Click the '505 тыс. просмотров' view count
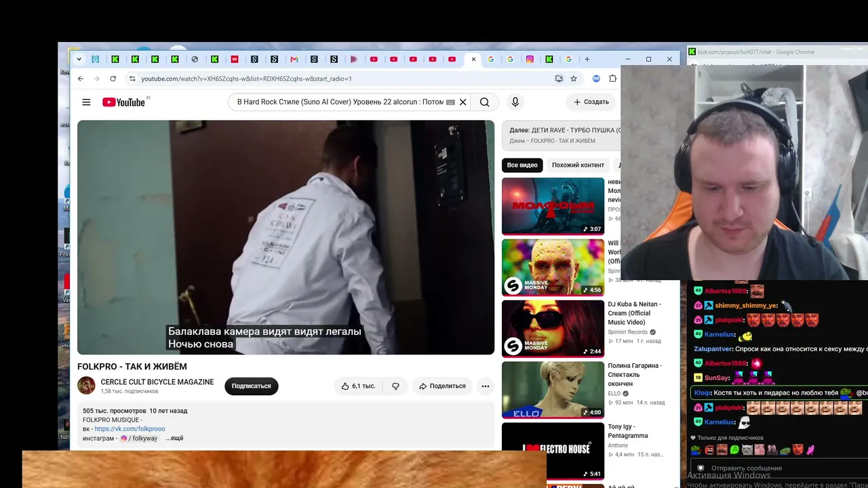Viewport: 868px width, 488px height. pyautogui.click(x=115, y=411)
